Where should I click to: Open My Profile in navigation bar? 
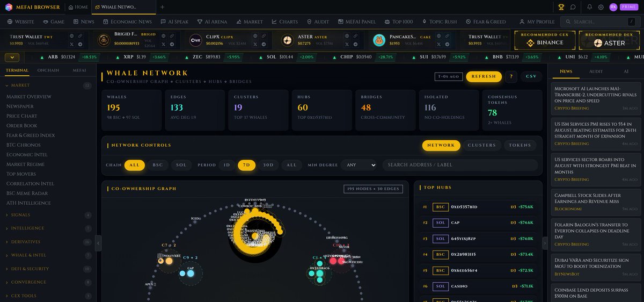point(537,21)
